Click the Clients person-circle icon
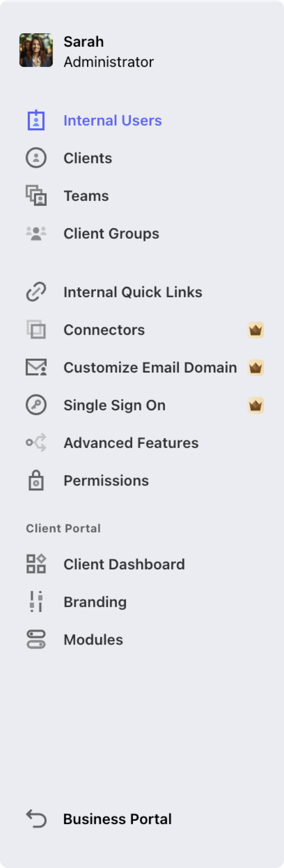 pos(36,158)
